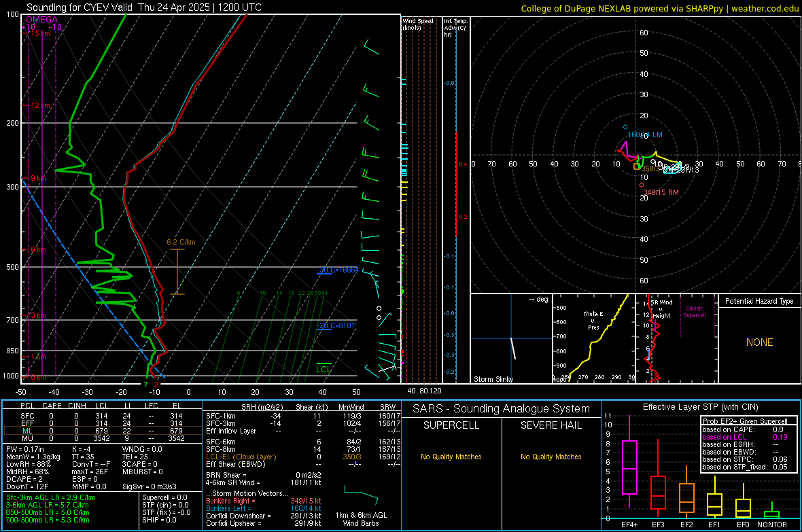Select the "160/14 LM" hodograph label

pos(645,135)
